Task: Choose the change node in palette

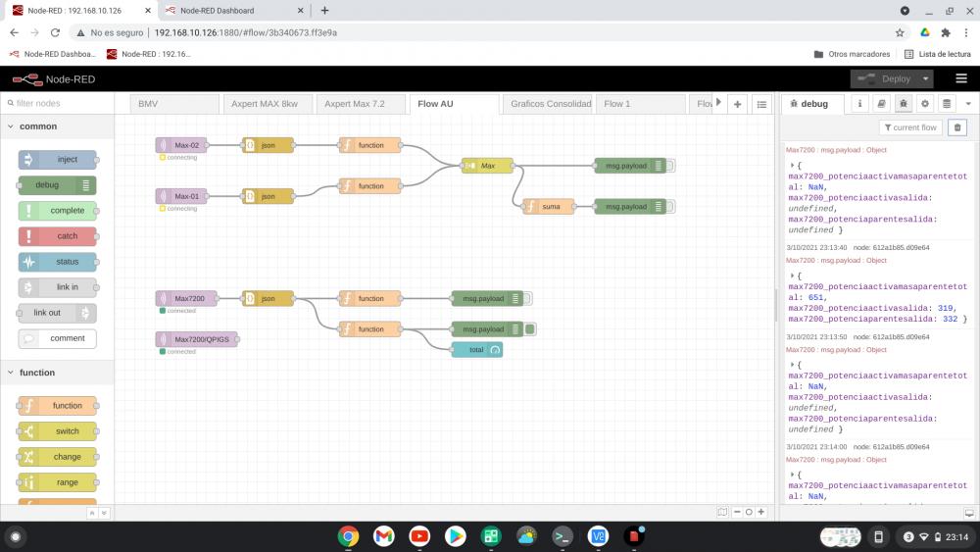Action: click(x=58, y=457)
